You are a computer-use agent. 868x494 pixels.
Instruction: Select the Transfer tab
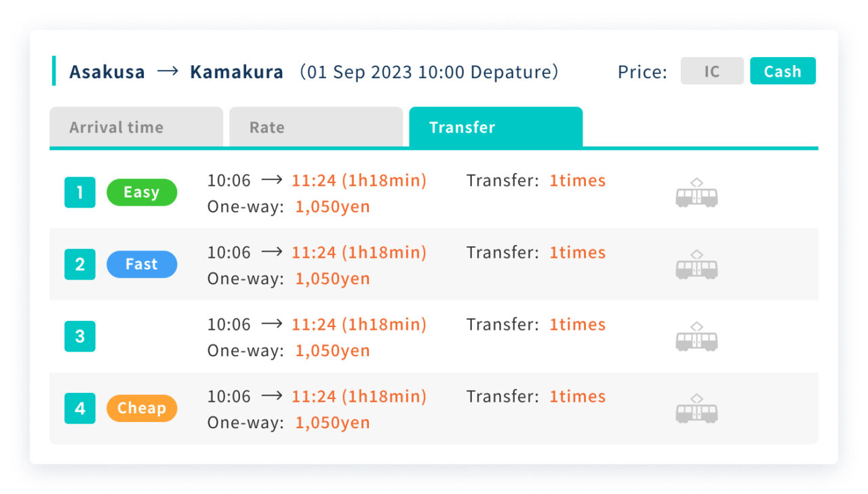(496, 127)
